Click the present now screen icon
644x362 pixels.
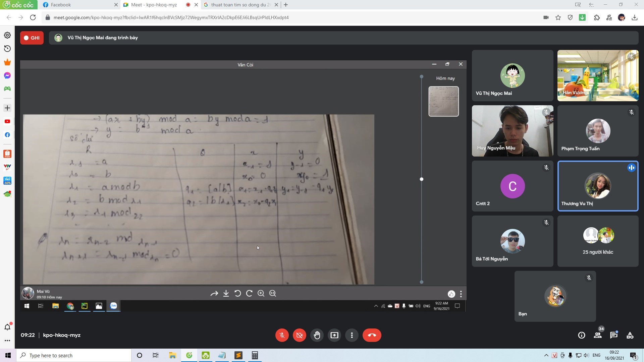coord(334,335)
